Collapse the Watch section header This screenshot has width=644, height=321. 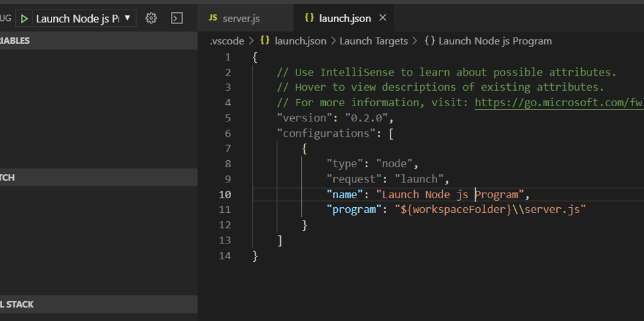point(98,177)
